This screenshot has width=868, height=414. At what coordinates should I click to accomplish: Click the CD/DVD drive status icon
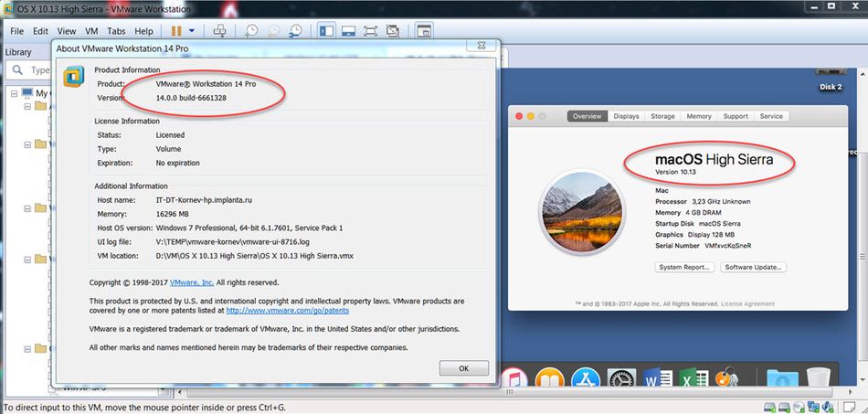tap(798, 408)
